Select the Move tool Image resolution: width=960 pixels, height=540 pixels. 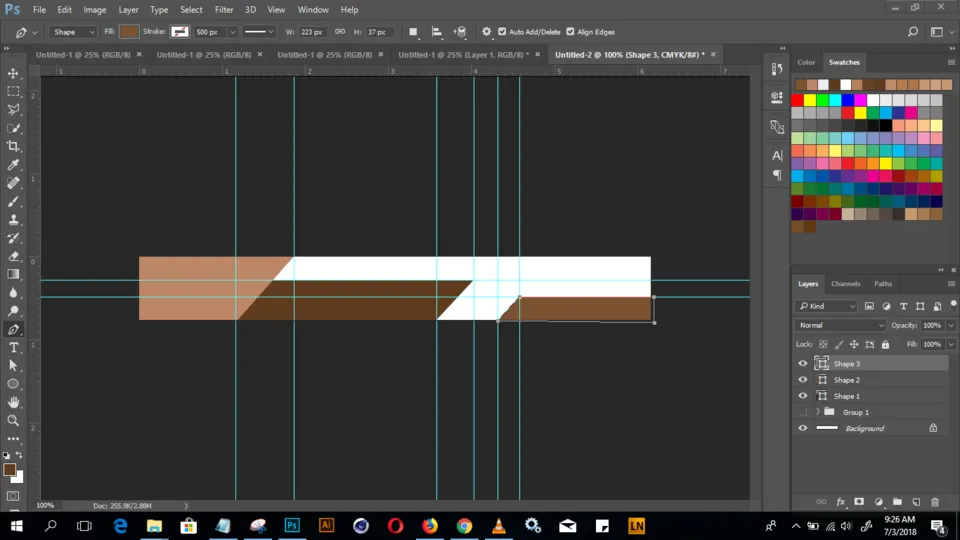click(x=13, y=73)
